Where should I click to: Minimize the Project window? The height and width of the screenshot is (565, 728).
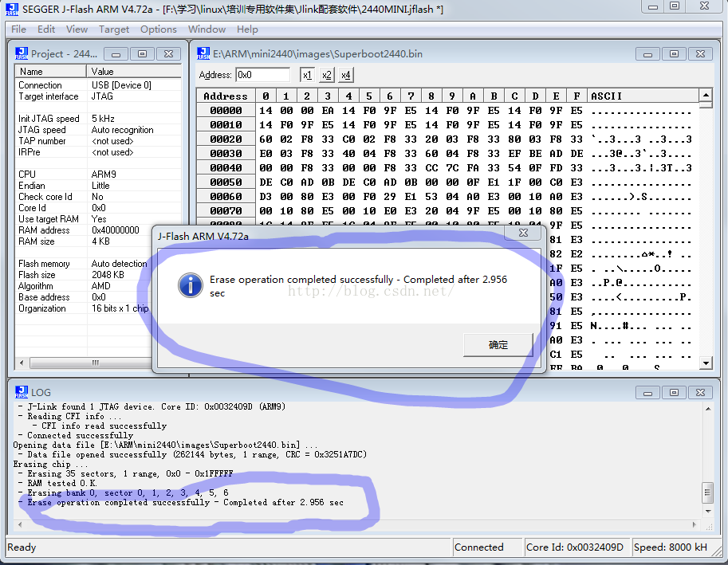[x=116, y=54]
